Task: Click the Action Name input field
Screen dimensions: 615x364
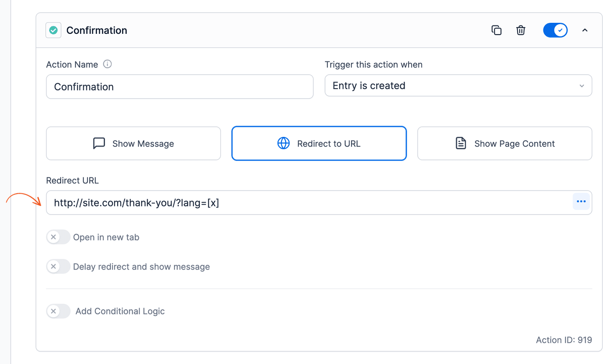Action: click(180, 86)
